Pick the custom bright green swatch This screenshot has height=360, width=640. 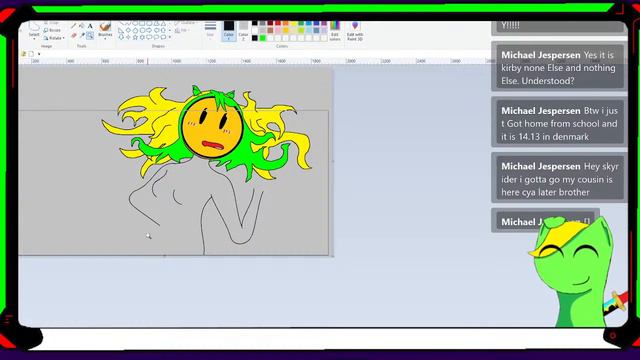click(x=262, y=38)
